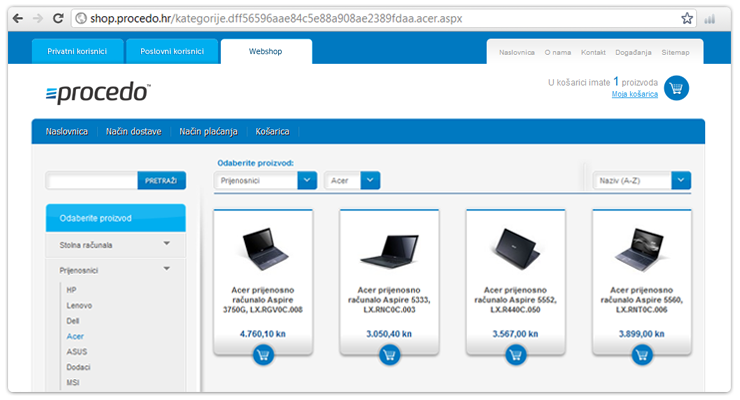This screenshot has height=400, width=740.
Task: Open the Događanja link
Action: pos(633,52)
